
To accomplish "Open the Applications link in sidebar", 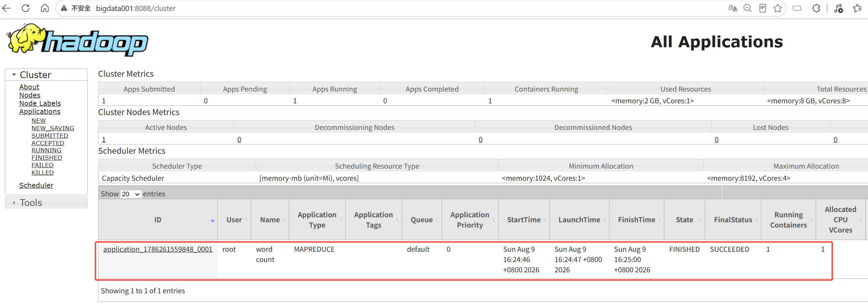I will 40,111.
